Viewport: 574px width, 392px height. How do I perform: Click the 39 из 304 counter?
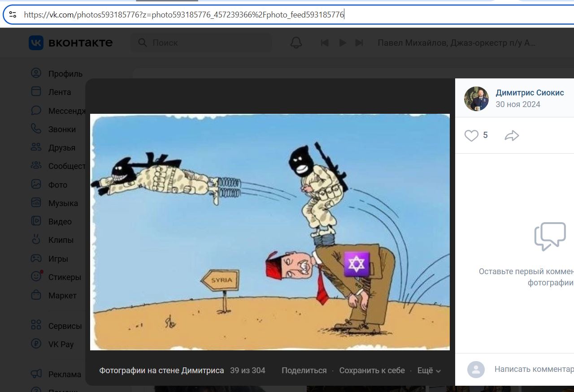pyautogui.click(x=248, y=370)
